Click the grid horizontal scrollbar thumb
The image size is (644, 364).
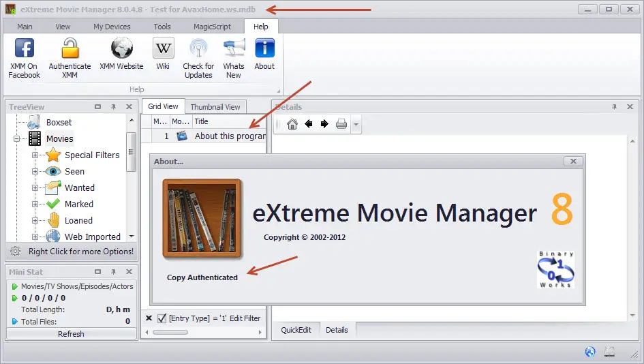click(x=170, y=333)
